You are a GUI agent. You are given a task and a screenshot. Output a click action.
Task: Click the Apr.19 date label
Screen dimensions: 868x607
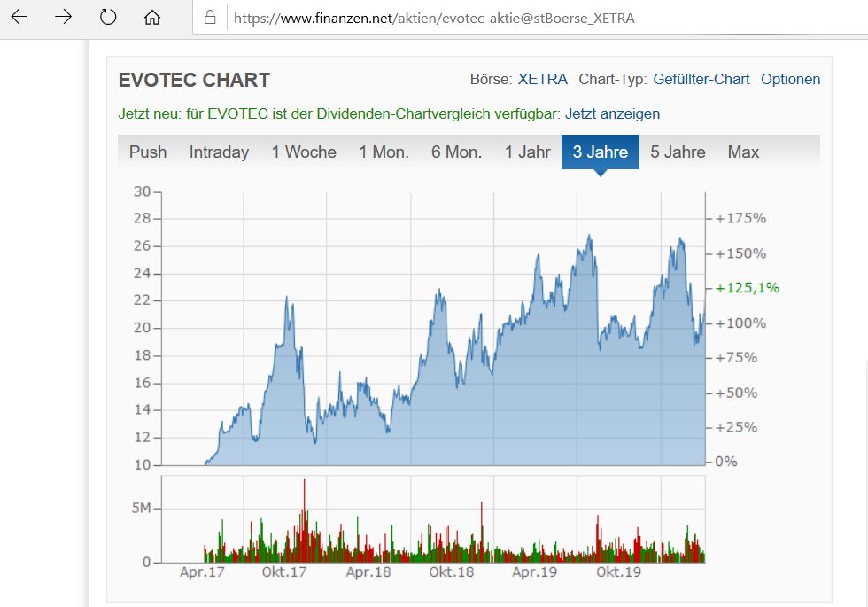[x=534, y=572]
